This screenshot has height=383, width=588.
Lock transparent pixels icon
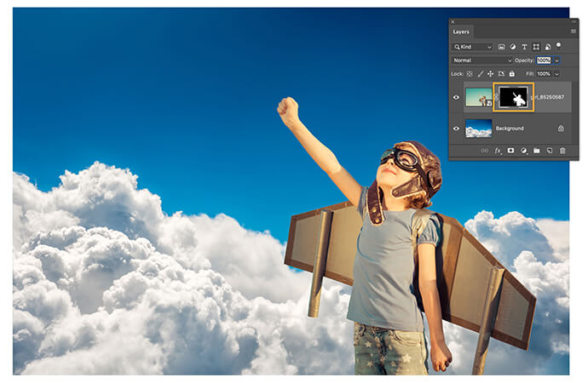[x=470, y=74]
